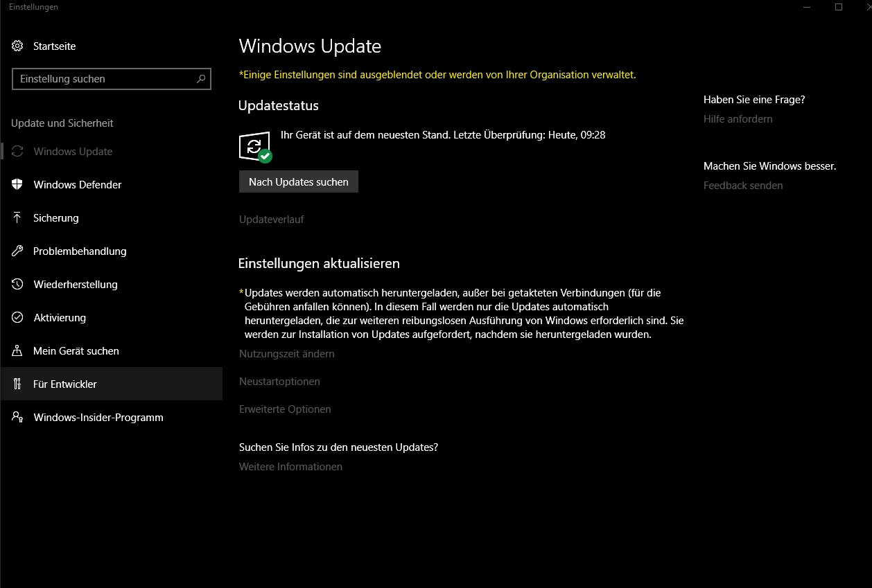Click into the Einstellung suchen search box

112,79
